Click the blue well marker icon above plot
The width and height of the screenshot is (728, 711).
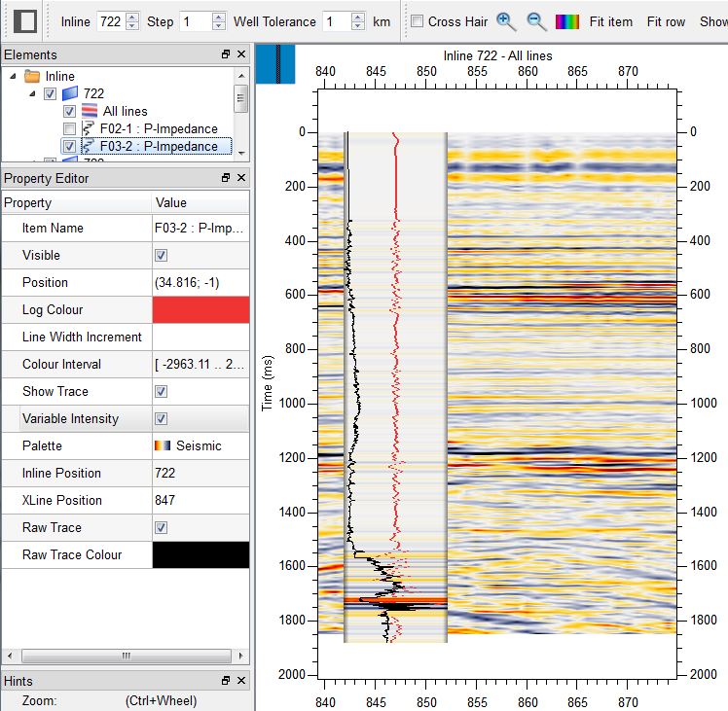click(x=276, y=65)
